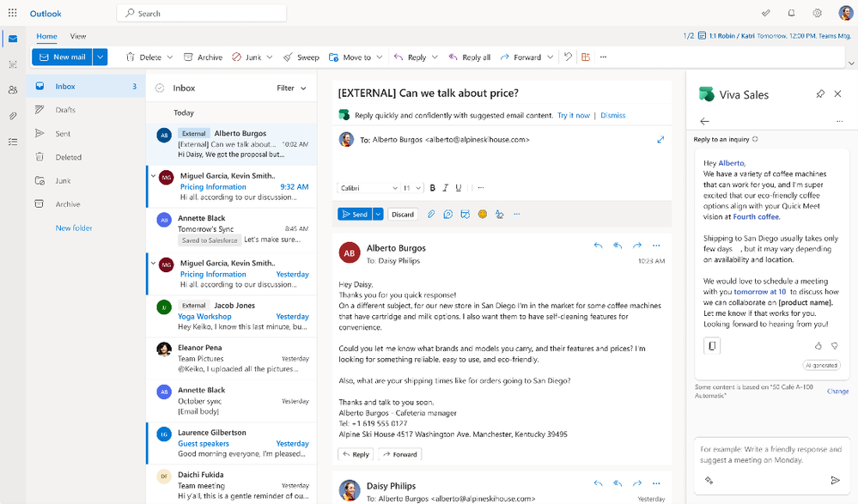Image resolution: width=858 pixels, height=504 pixels.
Task: Give thumbs up to AI reply
Action: pyautogui.click(x=818, y=346)
